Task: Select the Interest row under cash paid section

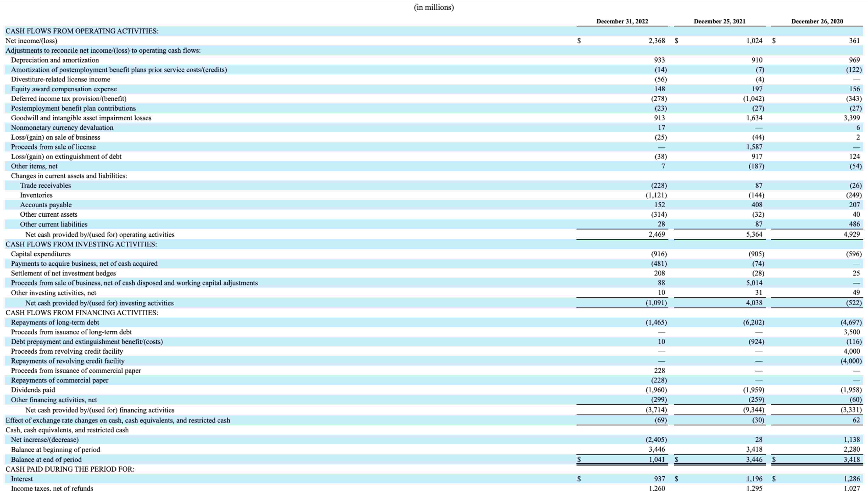Action: coord(22,478)
